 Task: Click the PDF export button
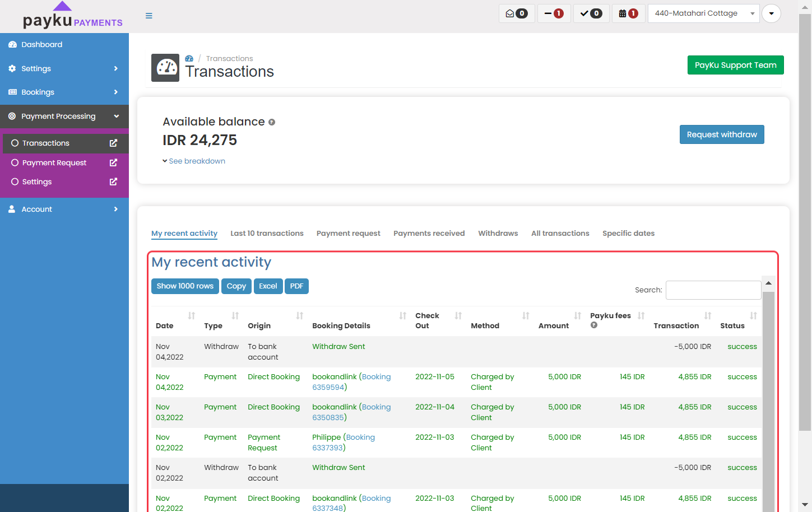tap(296, 286)
